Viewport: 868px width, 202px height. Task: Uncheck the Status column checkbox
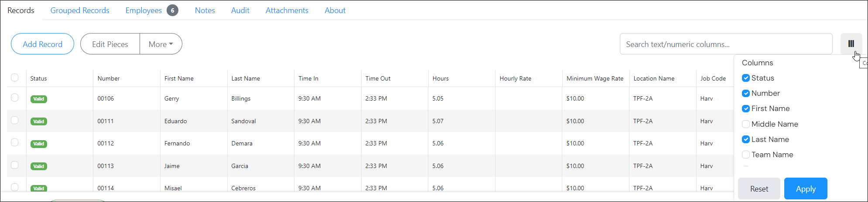[x=746, y=78]
